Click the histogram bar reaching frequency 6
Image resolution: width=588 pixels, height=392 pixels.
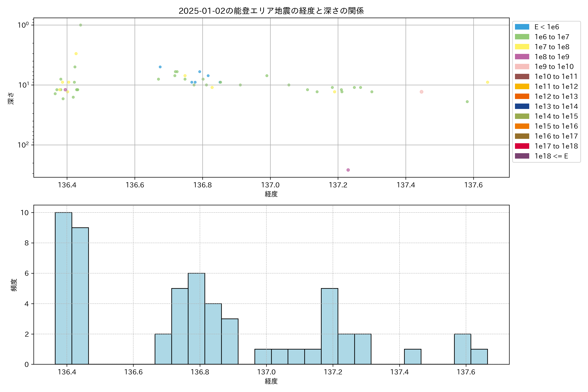(x=196, y=319)
